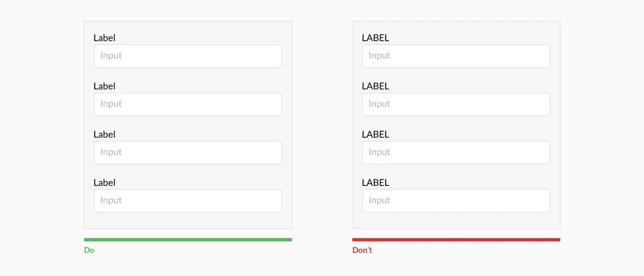
Task: Click the green bar under the Do example
Action: click(x=187, y=240)
